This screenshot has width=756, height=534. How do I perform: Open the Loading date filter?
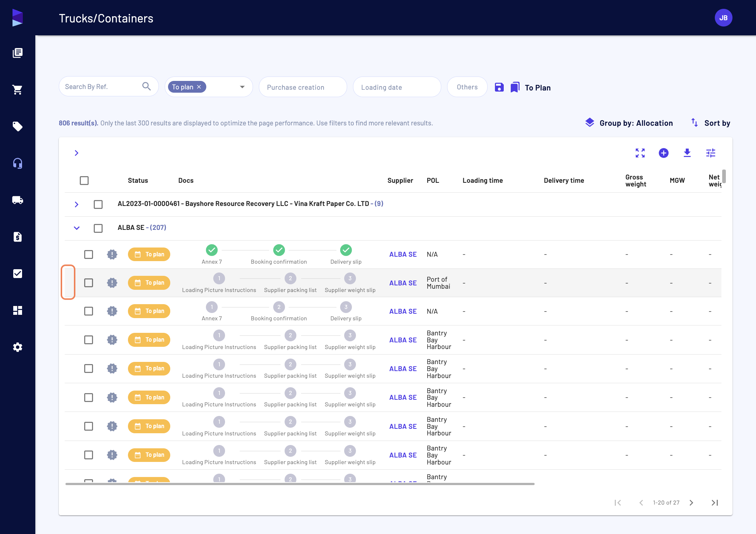[397, 87]
